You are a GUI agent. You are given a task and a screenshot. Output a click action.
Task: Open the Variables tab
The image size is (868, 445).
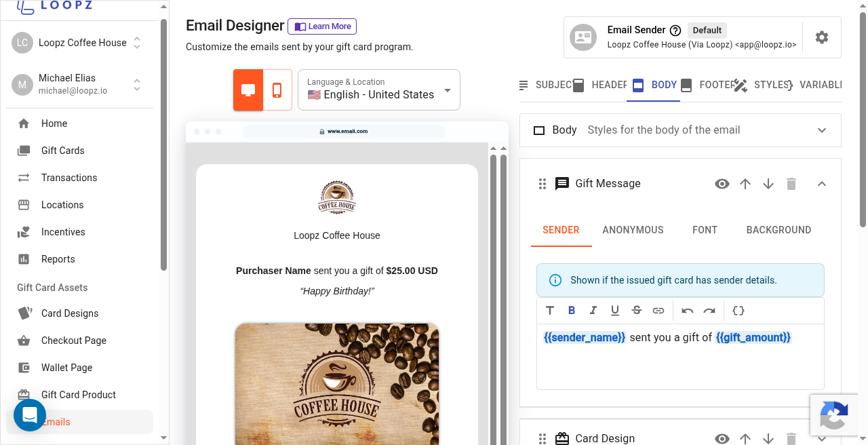(816, 85)
